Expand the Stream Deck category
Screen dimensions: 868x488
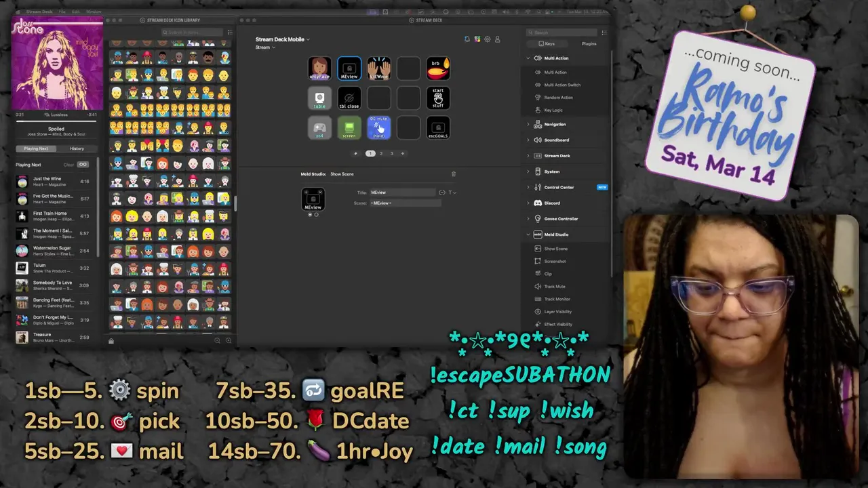tap(528, 156)
